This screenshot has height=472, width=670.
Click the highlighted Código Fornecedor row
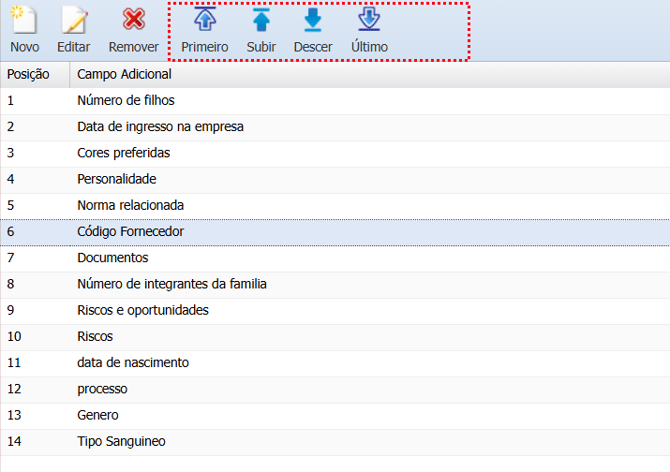pyautogui.click(x=130, y=231)
